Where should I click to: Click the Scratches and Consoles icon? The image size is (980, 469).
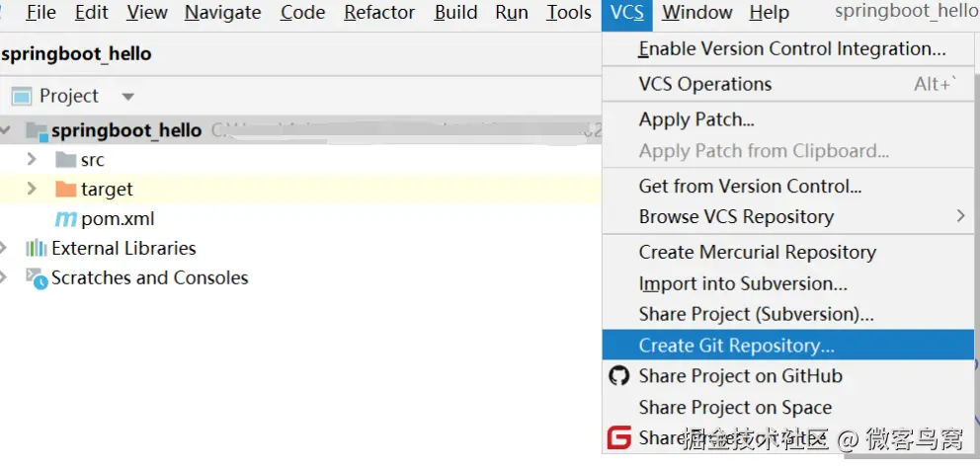point(37,278)
